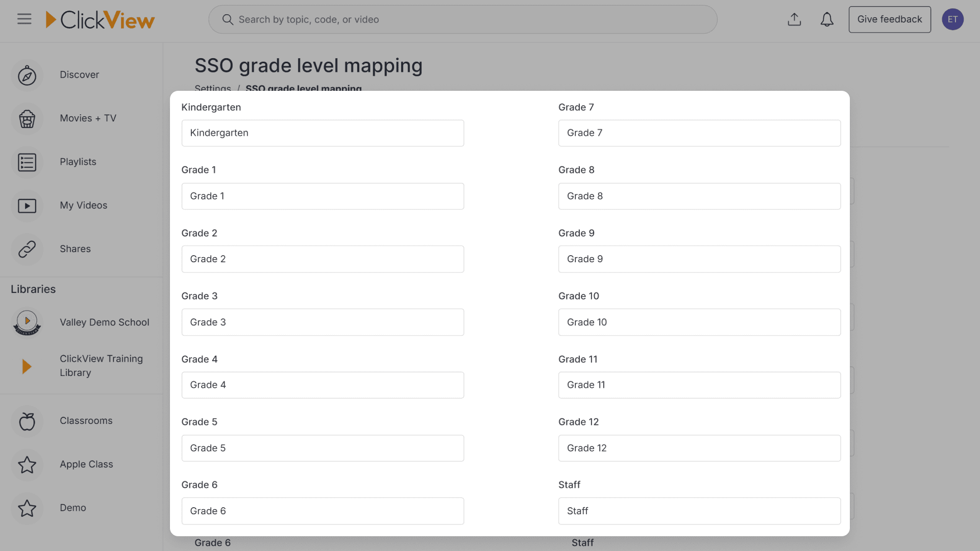Click the upload icon in the top bar
This screenshot has height=551, width=980.
(794, 19)
